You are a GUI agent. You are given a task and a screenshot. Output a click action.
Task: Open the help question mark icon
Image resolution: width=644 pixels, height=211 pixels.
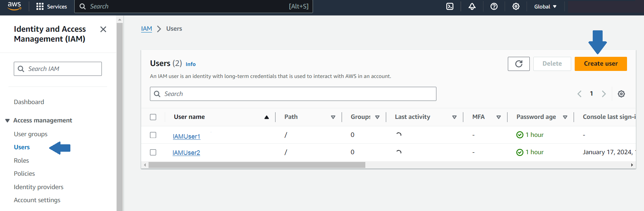(494, 6)
